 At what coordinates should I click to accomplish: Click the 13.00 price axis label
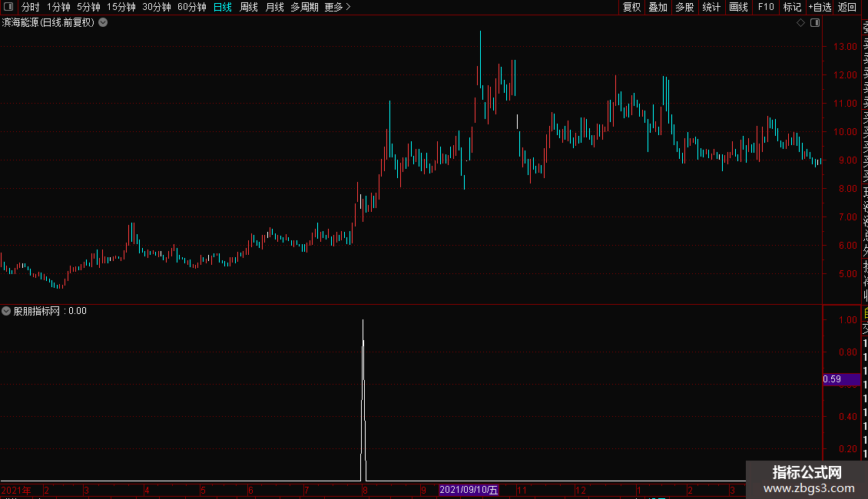[x=845, y=47]
